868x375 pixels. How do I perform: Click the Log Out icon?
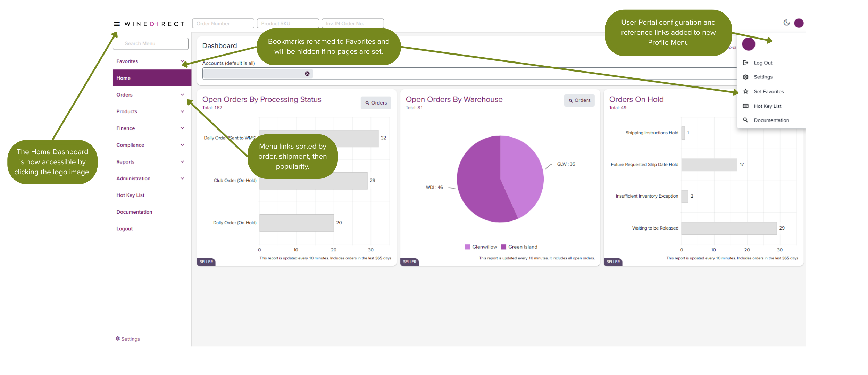coord(745,63)
